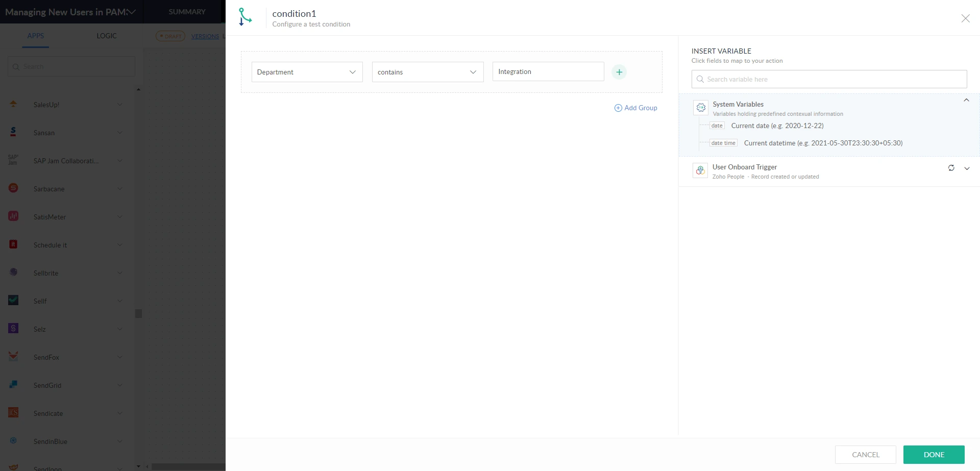Open the SUMMARY tab
This screenshot has width=980, height=471.
click(x=187, y=12)
